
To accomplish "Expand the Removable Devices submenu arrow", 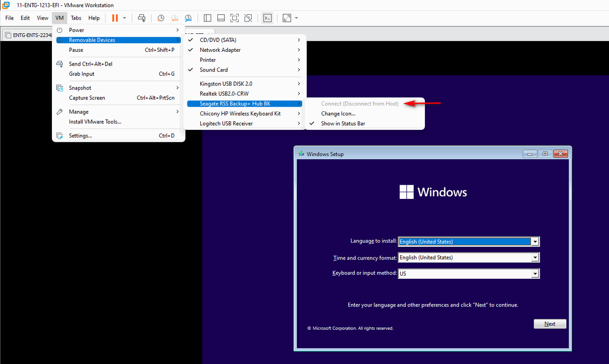I will (x=177, y=40).
